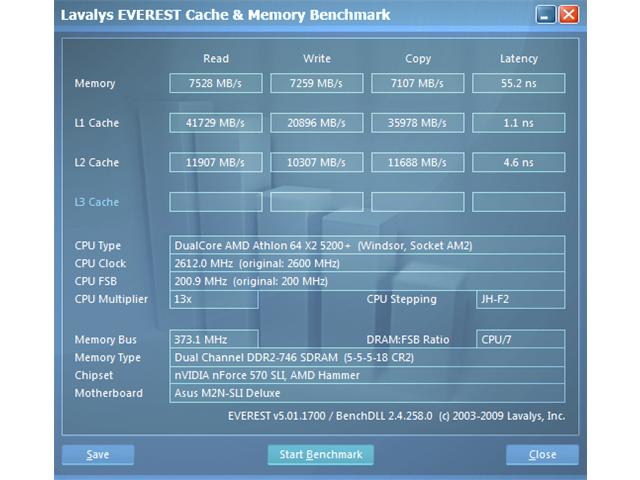Select the L2 Cache Copy result box
Viewport: 640px width, 480px height.
click(x=418, y=162)
